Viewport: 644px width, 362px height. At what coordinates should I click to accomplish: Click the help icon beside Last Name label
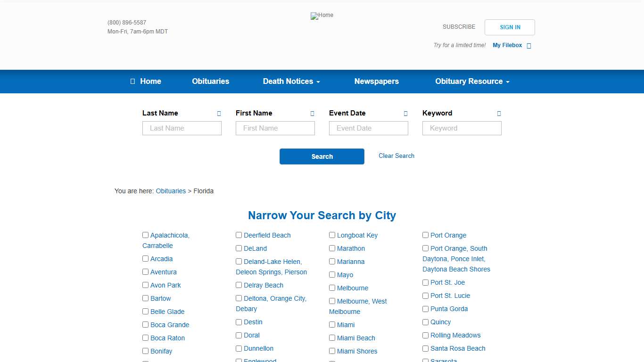click(x=219, y=114)
